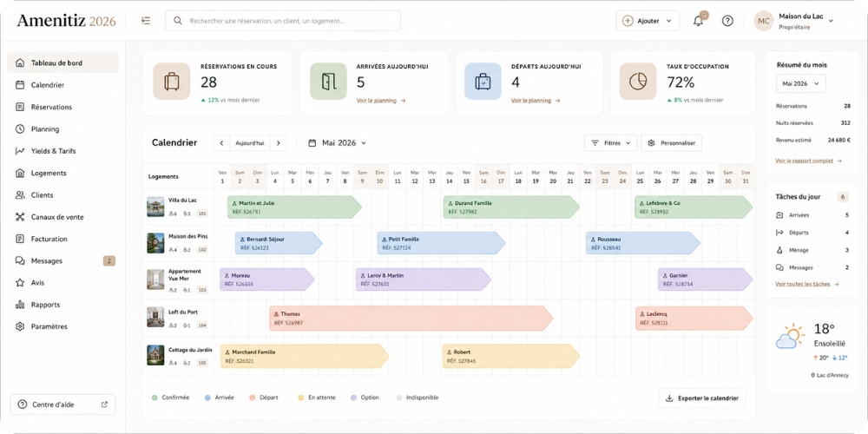Click the Taux d'occupation pie chart icon
Viewport: 868px width, 434px height.
(638, 82)
